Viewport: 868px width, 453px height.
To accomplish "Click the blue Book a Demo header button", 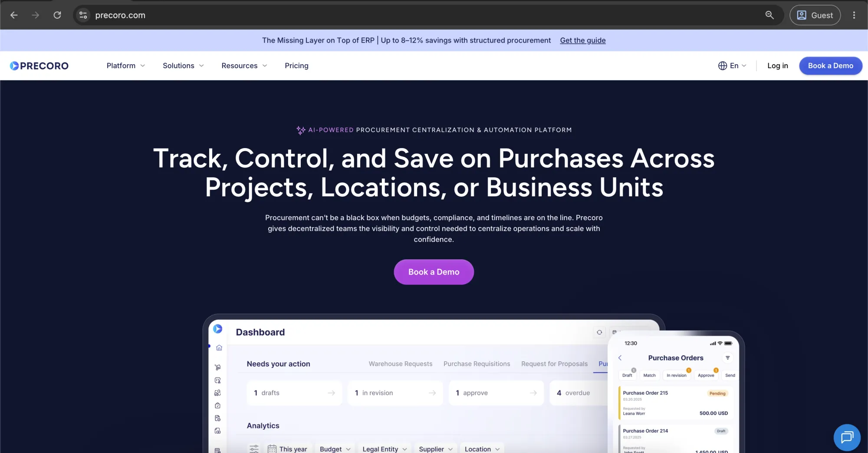I will (x=831, y=66).
